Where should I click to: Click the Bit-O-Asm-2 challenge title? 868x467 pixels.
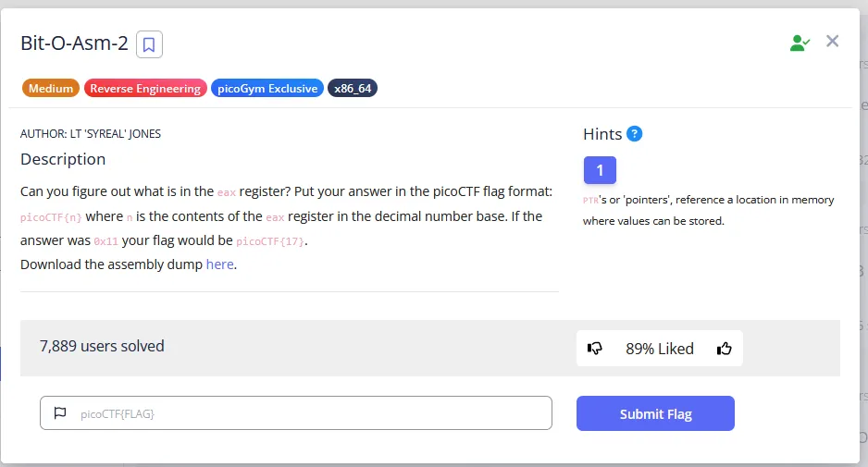click(74, 43)
